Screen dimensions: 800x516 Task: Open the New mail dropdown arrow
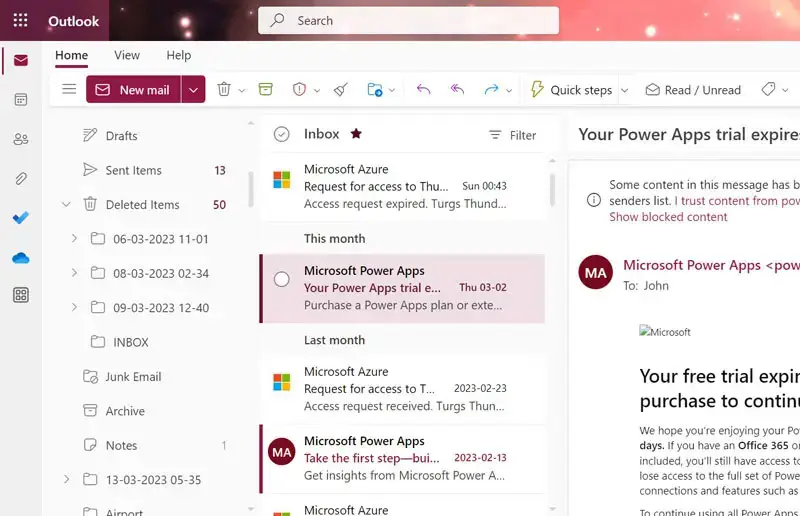click(x=193, y=89)
